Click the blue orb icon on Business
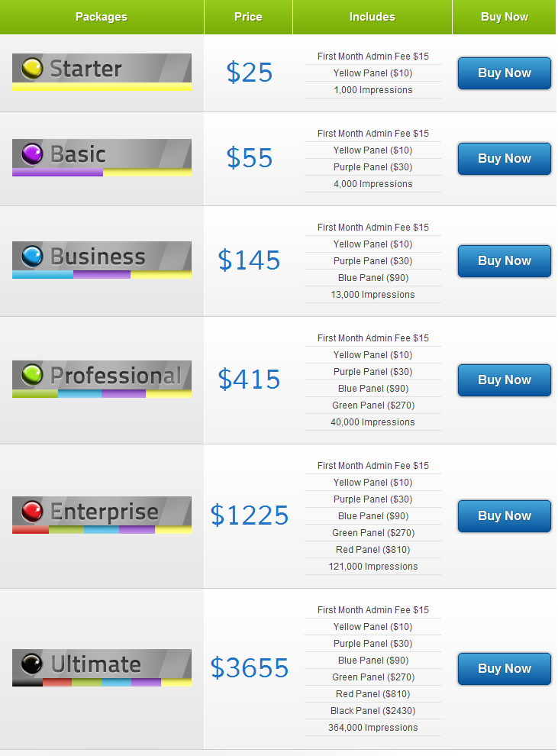The width and height of the screenshot is (558, 756). click(x=32, y=256)
